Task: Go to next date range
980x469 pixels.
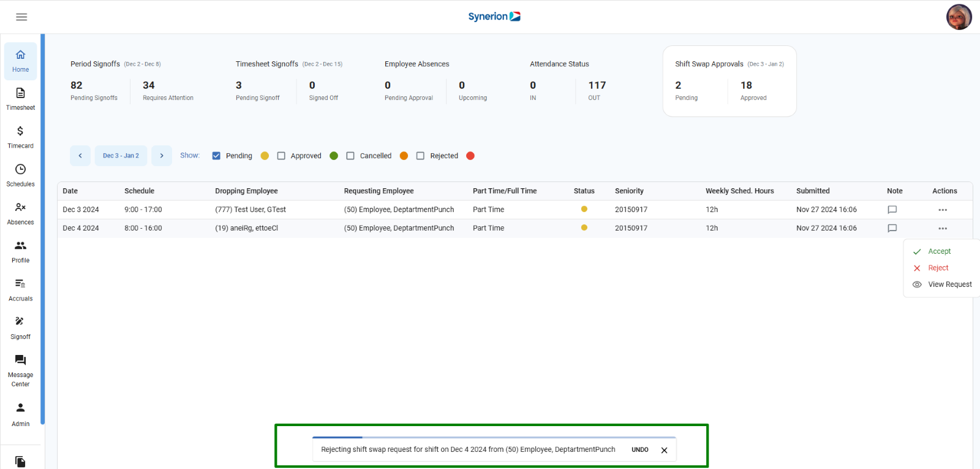Action: (x=162, y=156)
